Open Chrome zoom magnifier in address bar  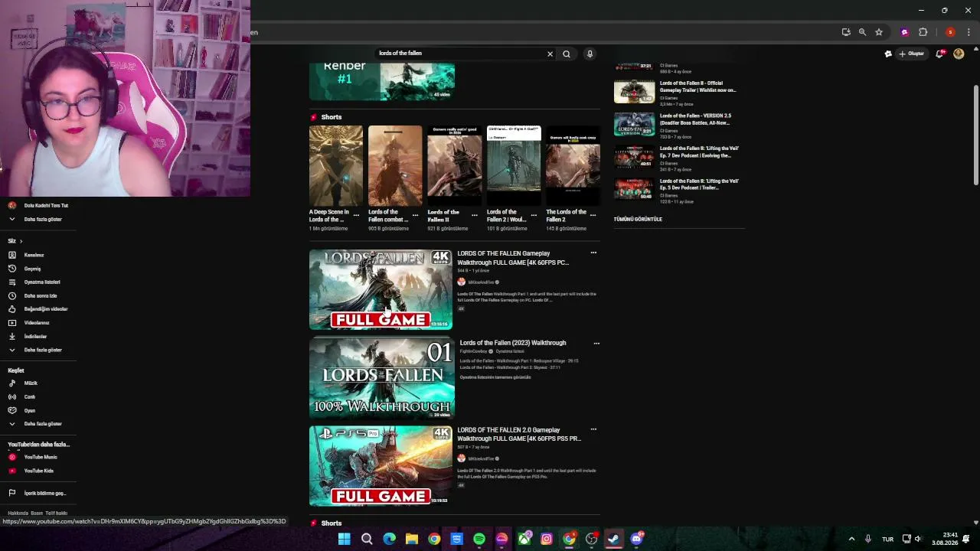tap(862, 32)
